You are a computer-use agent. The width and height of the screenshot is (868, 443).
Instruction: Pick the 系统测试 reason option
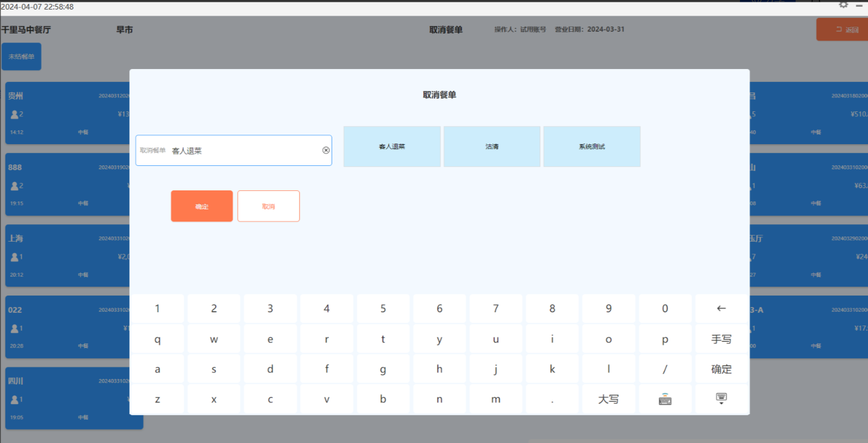(591, 146)
